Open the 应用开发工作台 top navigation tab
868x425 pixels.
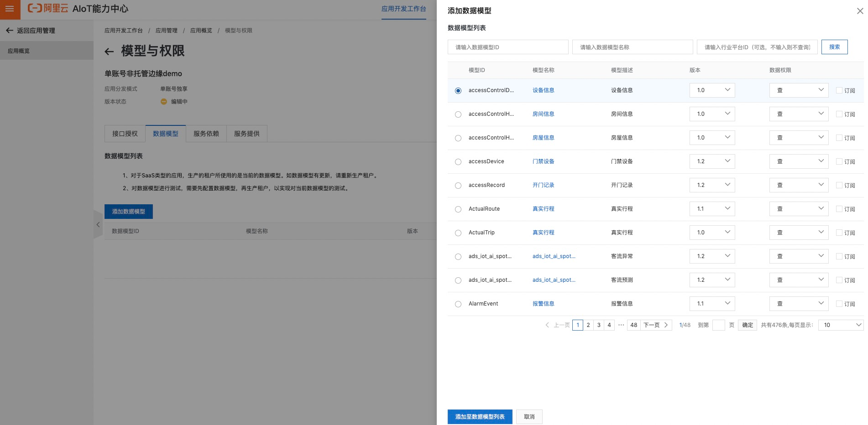[404, 9]
